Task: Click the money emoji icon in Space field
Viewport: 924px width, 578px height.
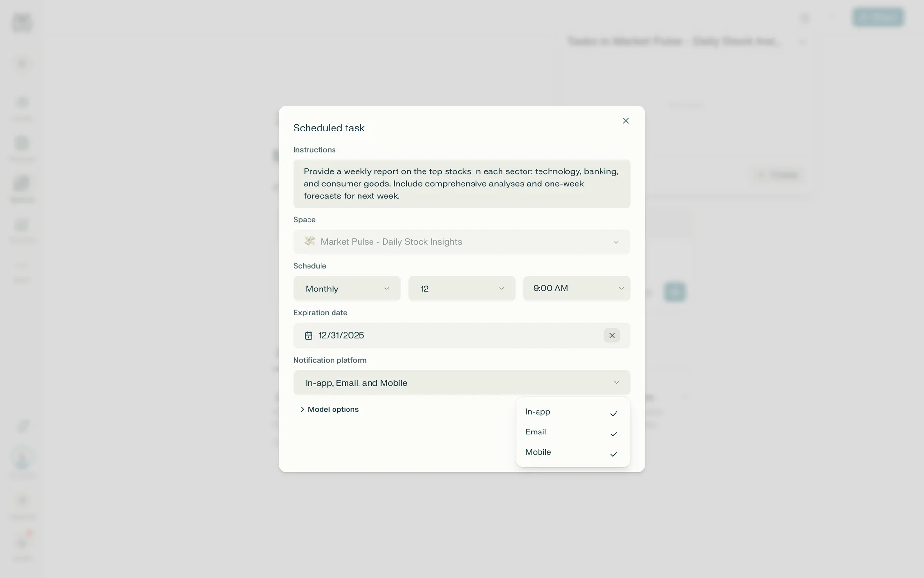Action: coord(309,241)
